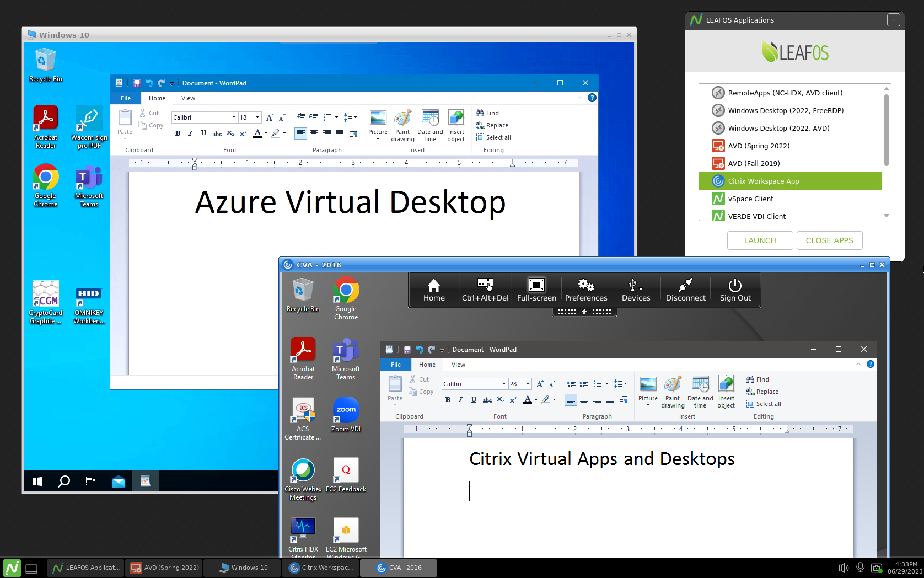Switch to Home tab in CVA WordPad
924x578 pixels.
(x=427, y=365)
